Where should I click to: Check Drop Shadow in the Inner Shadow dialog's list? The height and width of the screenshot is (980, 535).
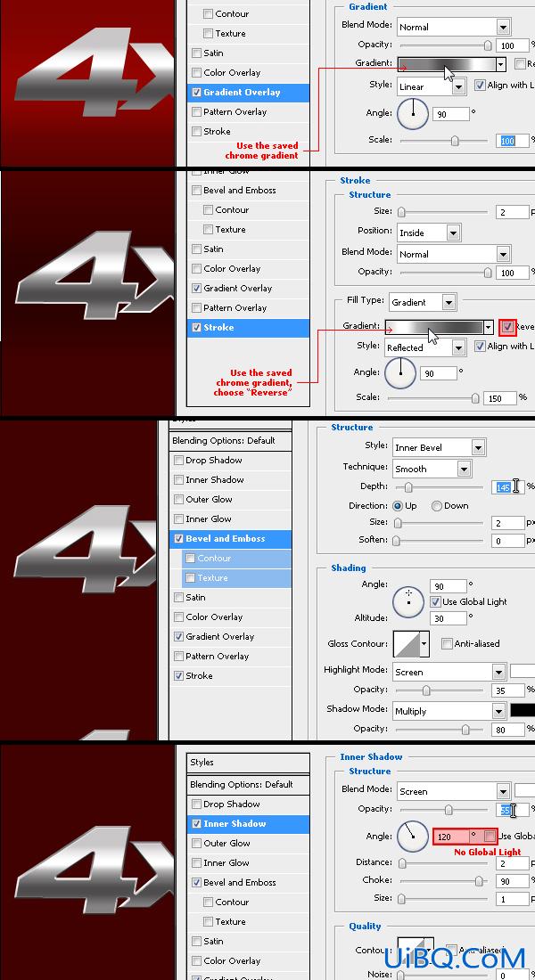point(196,804)
